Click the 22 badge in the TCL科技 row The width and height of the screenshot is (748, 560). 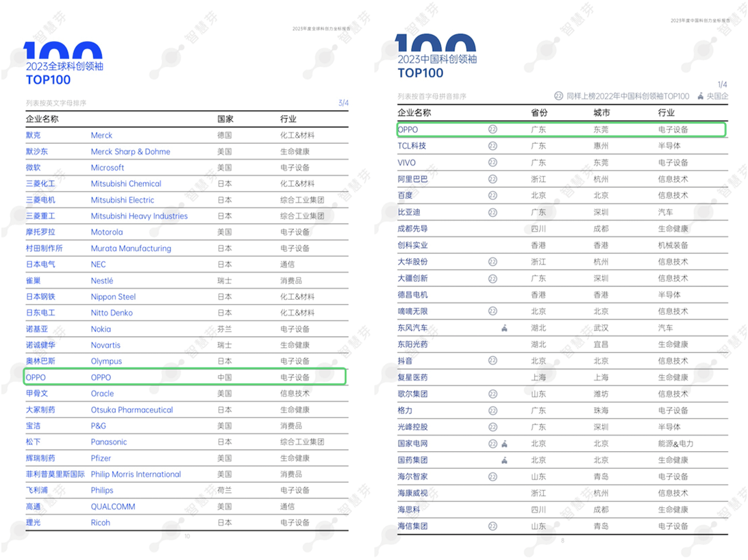click(x=493, y=146)
